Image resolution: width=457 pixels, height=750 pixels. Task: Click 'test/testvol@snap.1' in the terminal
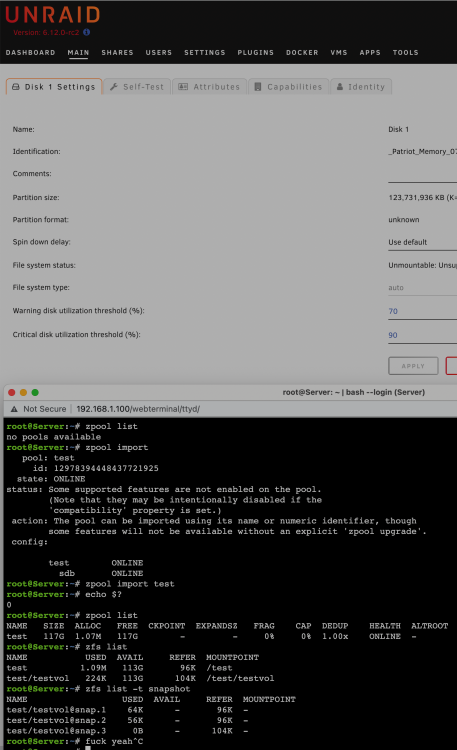[56, 710]
